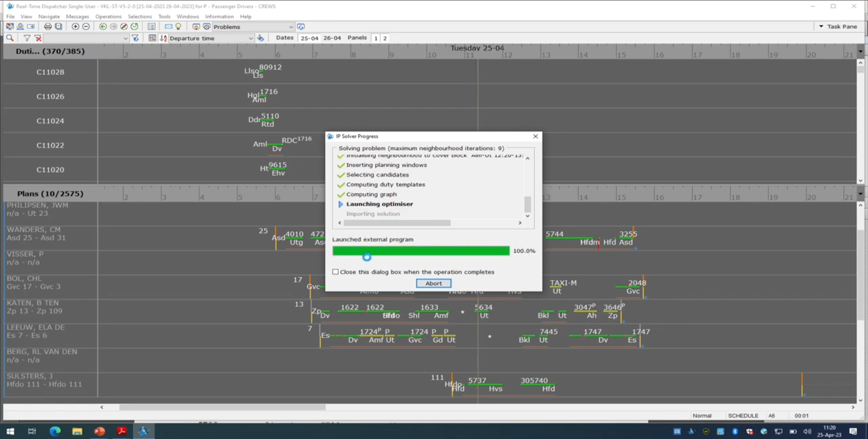This screenshot has height=439, width=868.
Task: Click the zoom in plus icon
Action: click(x=75, y=27)
